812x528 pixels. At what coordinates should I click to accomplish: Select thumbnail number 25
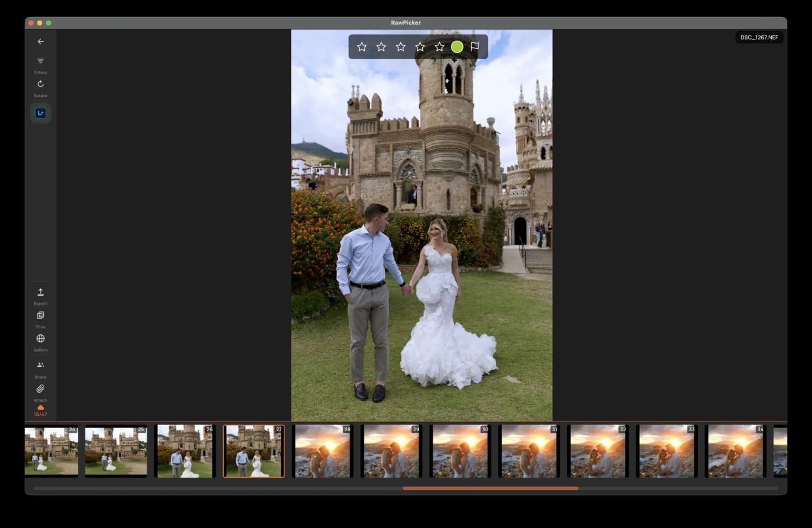(x=116, y=451)
